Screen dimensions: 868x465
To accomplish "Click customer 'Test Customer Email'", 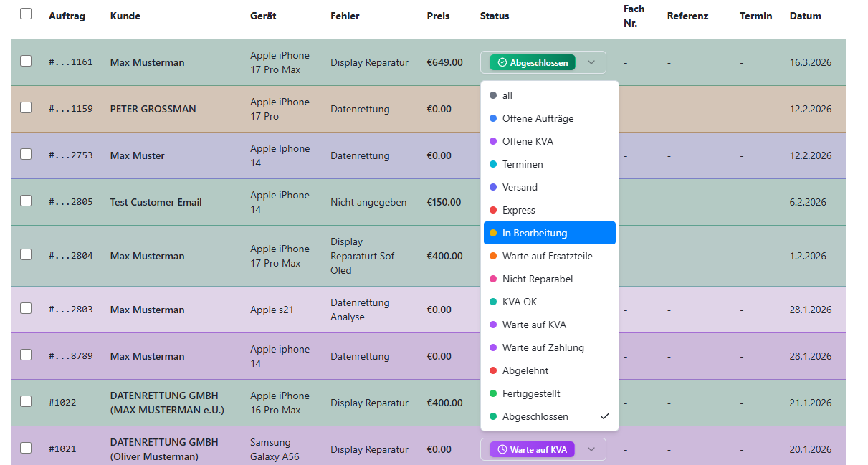I will [x=156, y=202].
